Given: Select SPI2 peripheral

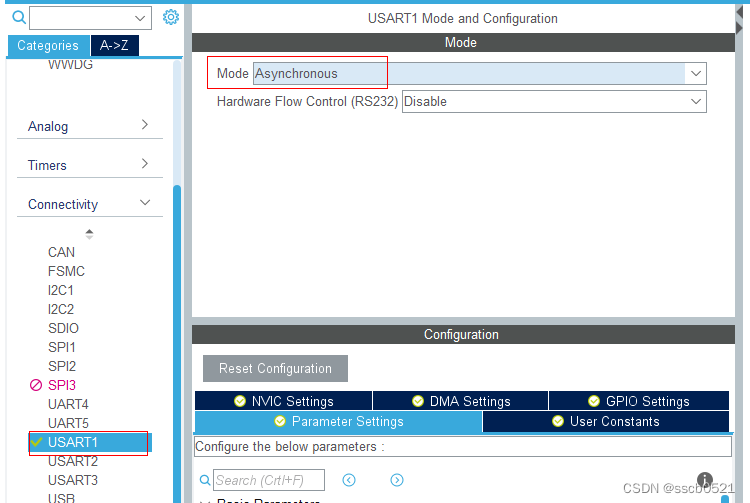Looking at the screenshot, I should point(62,366).
